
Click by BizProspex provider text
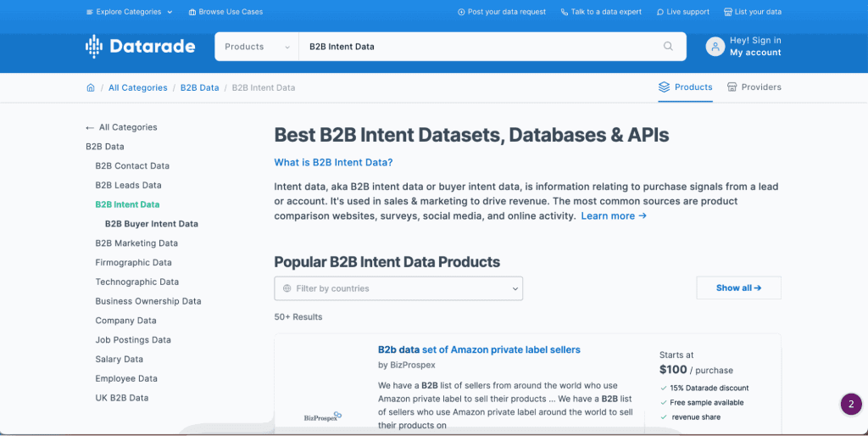pos(407,365)
